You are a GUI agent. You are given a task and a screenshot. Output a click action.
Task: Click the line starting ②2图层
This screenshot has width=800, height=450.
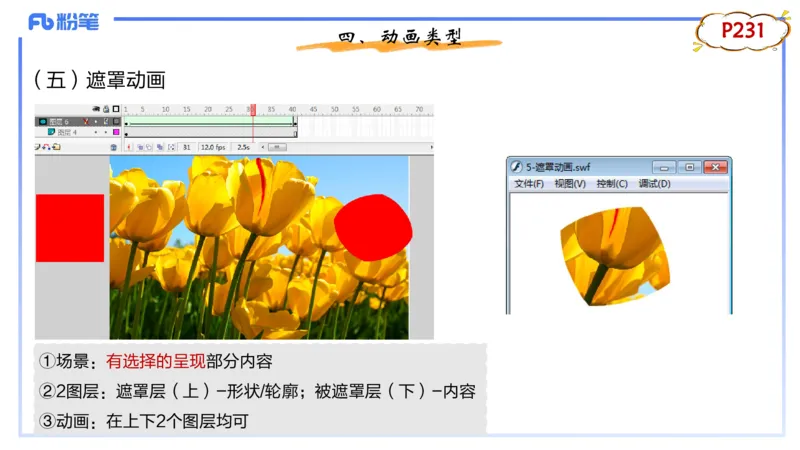tap(258, 391)
